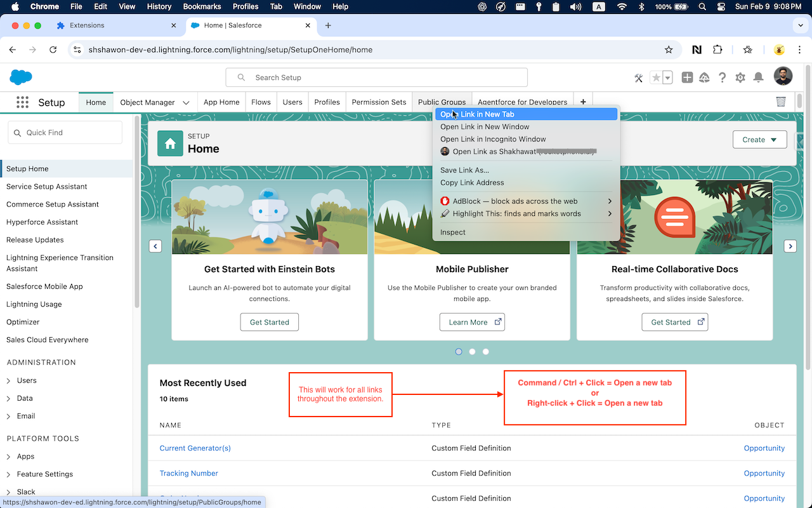Viewport: 812px width, 508px height.
Task: Open the Highlight This context submenu
Action: pyautogui.click(x=526, y=214)
